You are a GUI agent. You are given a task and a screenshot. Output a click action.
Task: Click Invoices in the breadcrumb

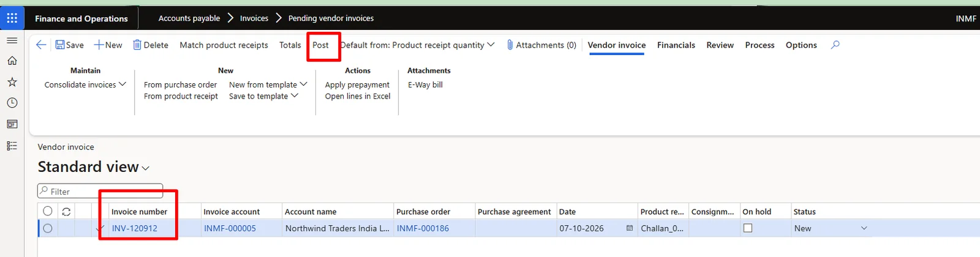coord(254,18)
